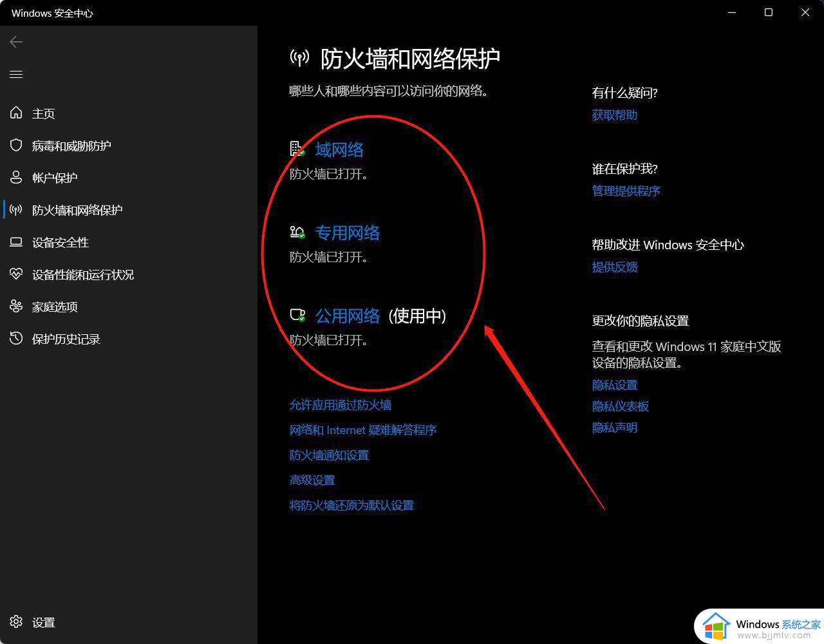Screen dimensions: 824x644
Task: Click the laptop icon for 设备安全性
Action: (x=16, y=242)
